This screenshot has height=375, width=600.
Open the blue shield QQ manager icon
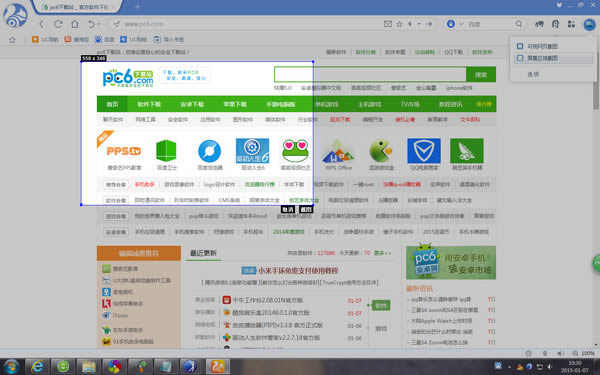[x=424, y=151]
